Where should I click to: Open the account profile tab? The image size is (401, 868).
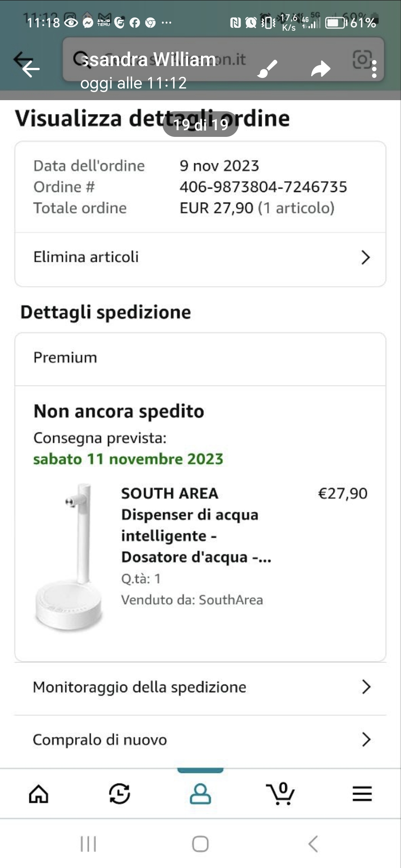[x=200, y=794]
